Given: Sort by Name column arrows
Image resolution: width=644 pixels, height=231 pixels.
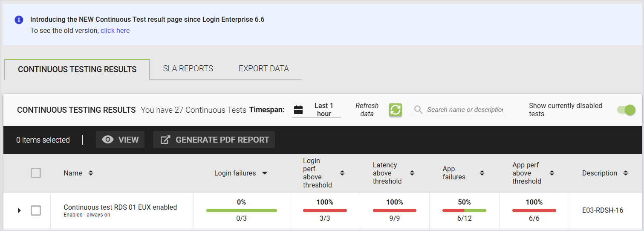Looking at the screenshot, I should tap(90, 173).
